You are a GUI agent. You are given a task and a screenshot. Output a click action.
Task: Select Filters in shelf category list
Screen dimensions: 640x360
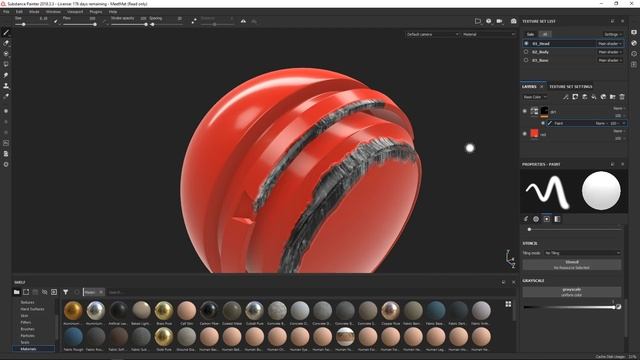pyautogui.click(x=26, y=322)
